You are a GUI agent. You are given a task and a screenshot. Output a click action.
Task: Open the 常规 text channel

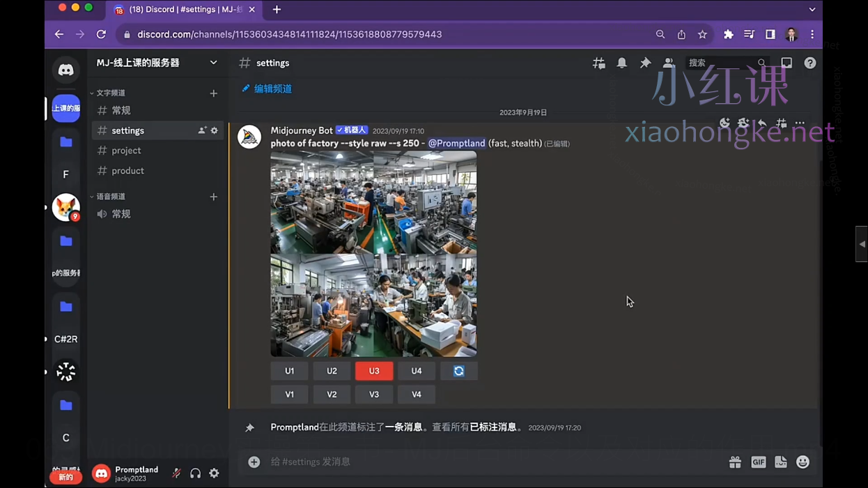pyautogui.click(x=157, y=110)
